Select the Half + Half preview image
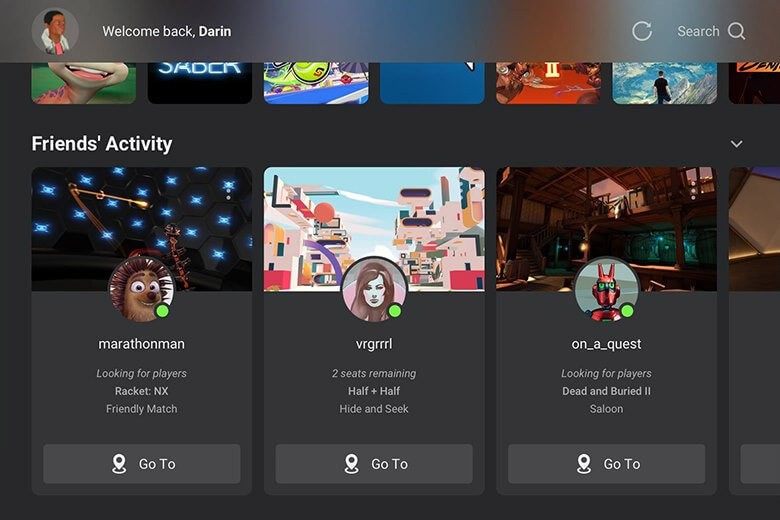 (x=374, y=229)
